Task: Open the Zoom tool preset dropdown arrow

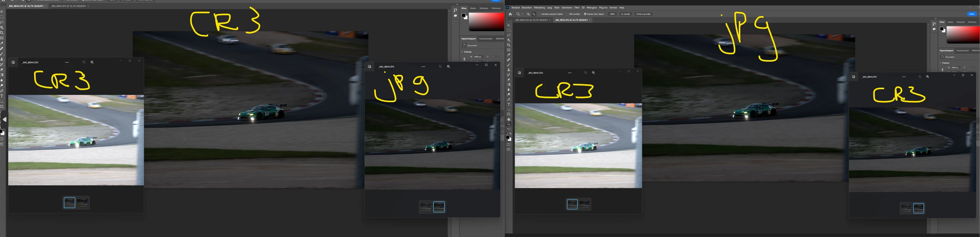Action: click(522, 14)
